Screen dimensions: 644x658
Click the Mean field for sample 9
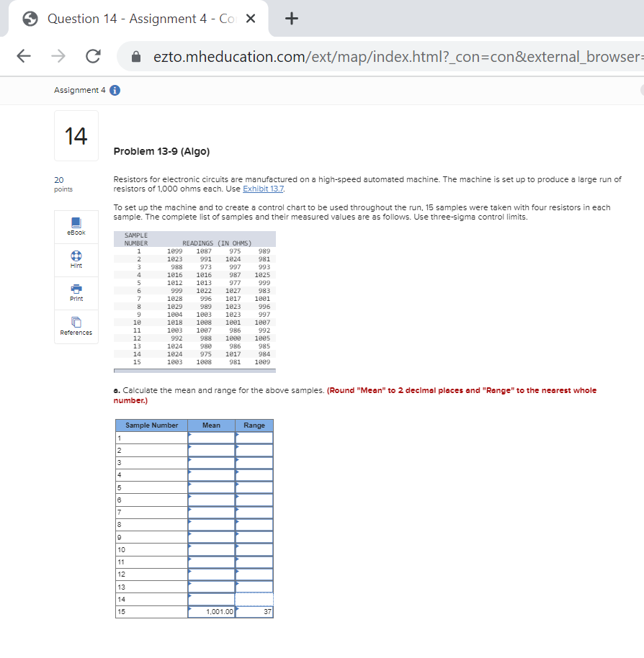point(212,537)
